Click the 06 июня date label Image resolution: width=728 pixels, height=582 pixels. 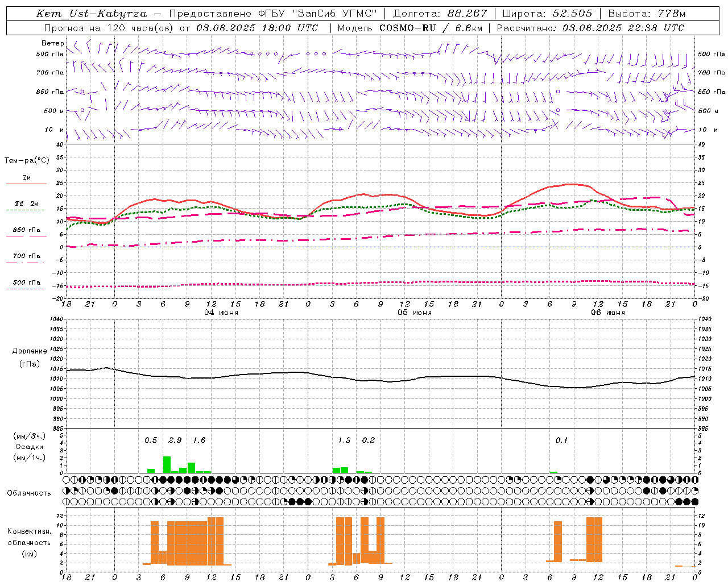[x=608, y=313]
